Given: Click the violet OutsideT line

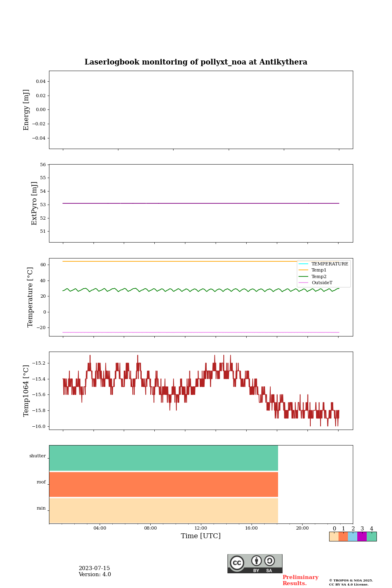Looking at the screenshot, I should (201, 332).
